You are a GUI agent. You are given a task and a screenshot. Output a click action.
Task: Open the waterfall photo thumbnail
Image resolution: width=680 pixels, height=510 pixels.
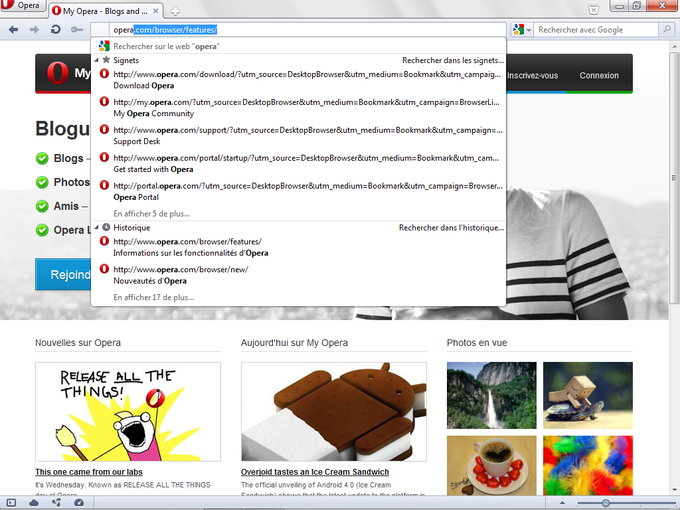pos(491,396)
